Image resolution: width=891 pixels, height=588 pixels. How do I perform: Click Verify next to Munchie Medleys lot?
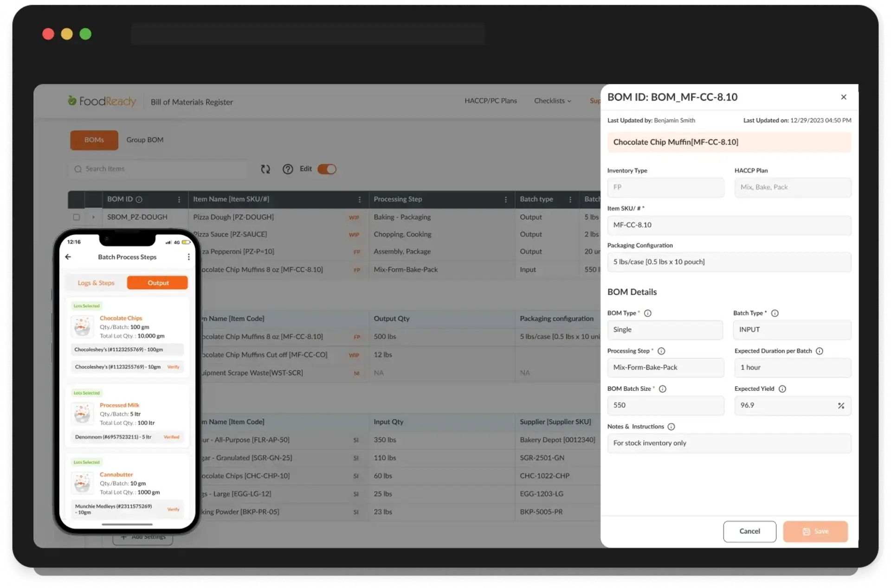click(173, 509)
